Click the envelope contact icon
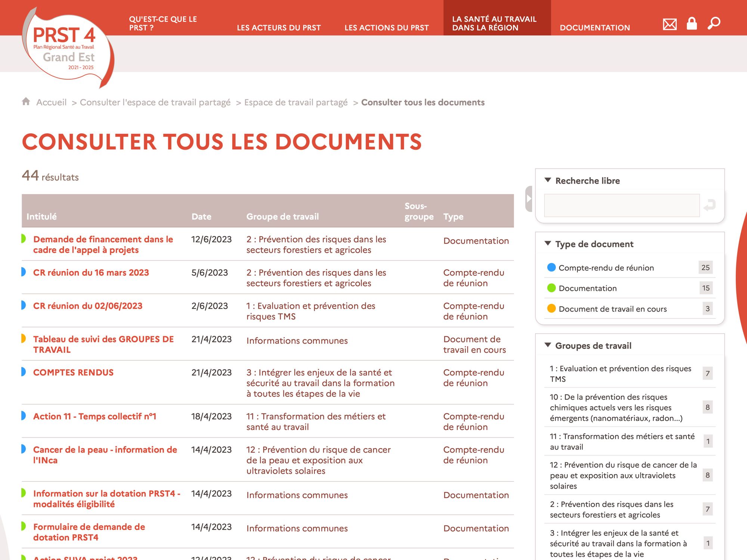The image size is (747, 560). click(x=669, y=24)
